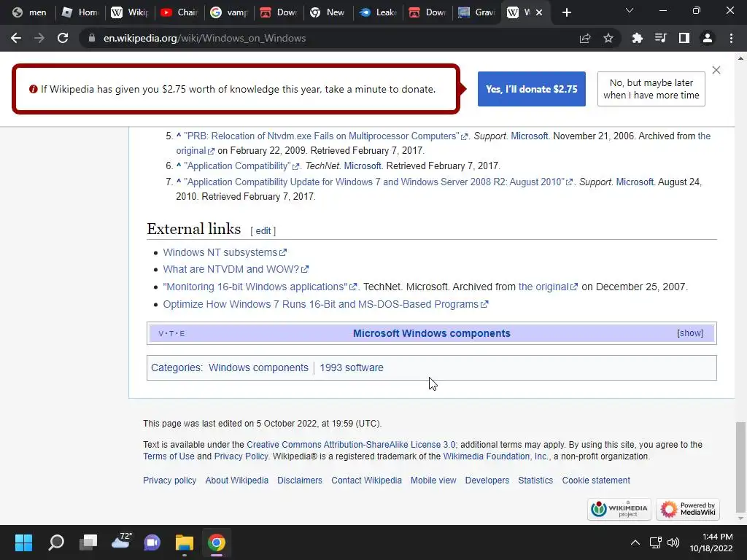Open the 'Mobile view' footer link

click(x=433, y=481)
